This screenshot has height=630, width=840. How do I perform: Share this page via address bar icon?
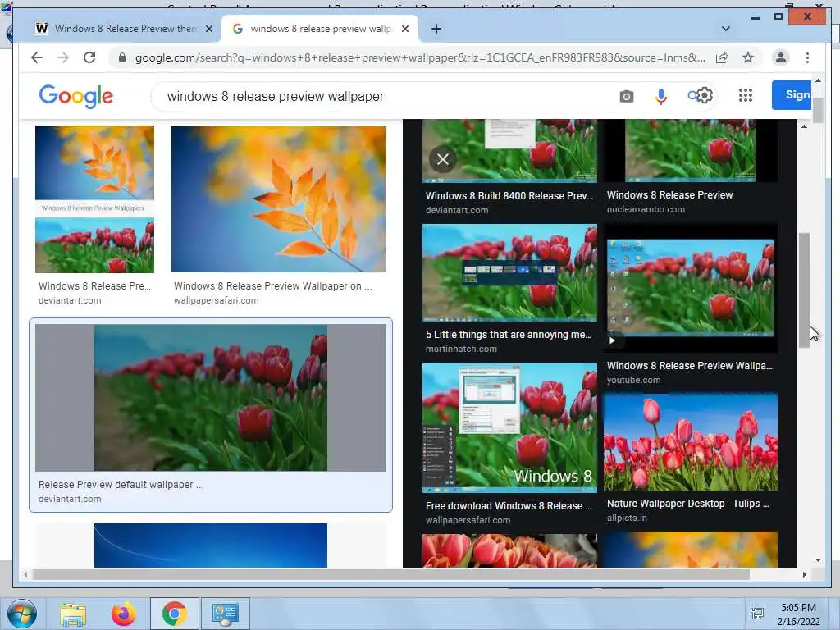(722, 57)
